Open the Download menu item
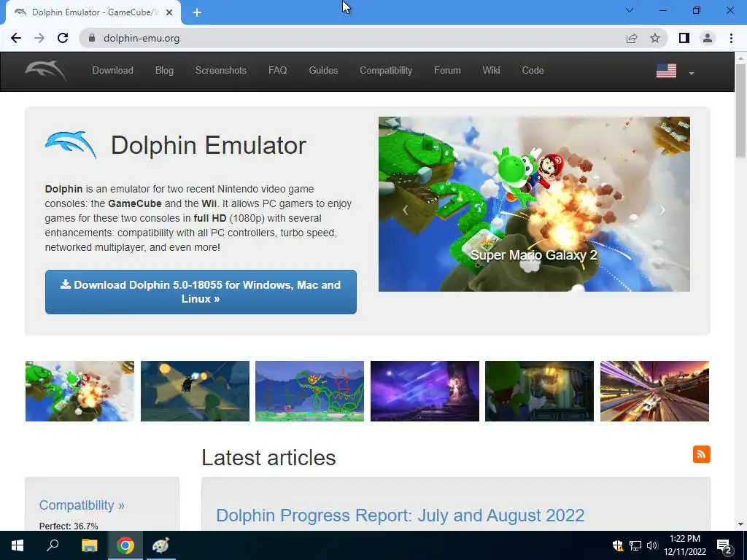Viewport: 747px width, 560px height. pos(112,71)
